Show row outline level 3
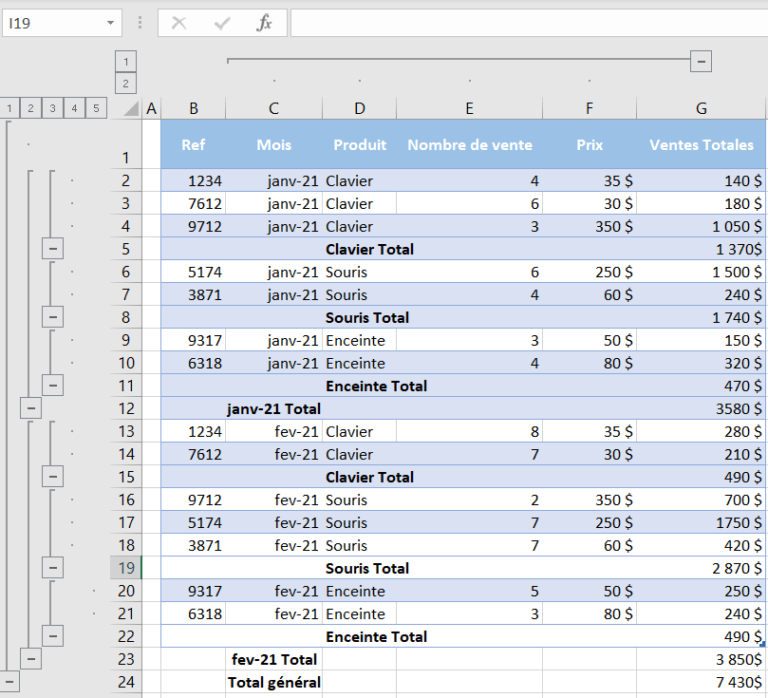Image resolution: width=768 pixels, height=698 pixels. [x=52, y=108]
